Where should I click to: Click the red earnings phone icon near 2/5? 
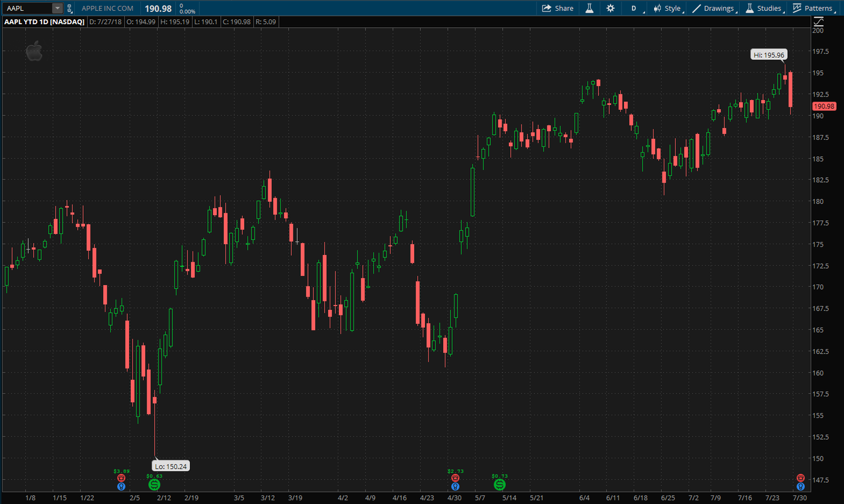click(x=121, y=477)
